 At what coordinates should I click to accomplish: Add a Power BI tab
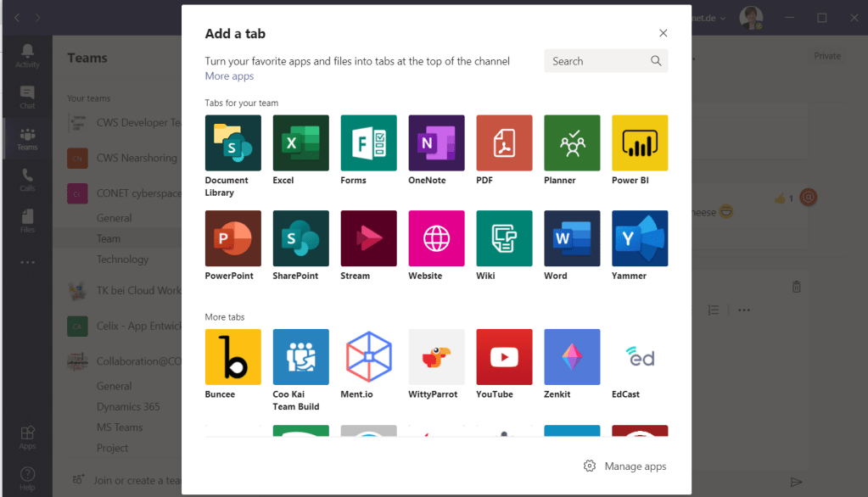pos(640,143)
